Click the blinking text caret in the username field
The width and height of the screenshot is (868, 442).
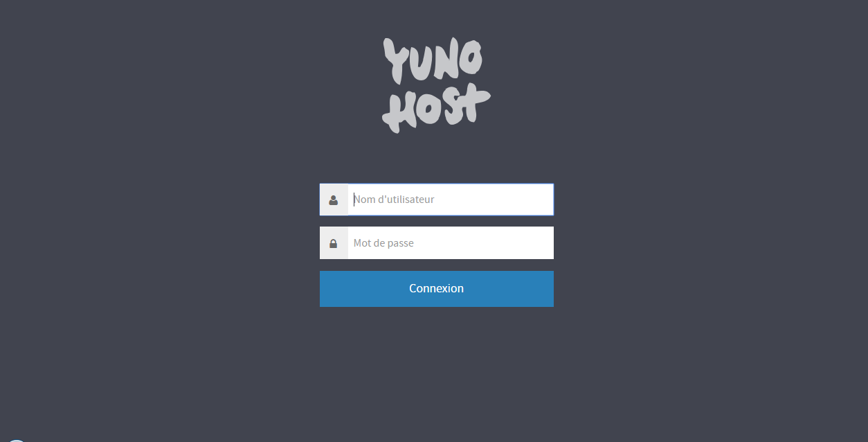(x=354, y=200)
